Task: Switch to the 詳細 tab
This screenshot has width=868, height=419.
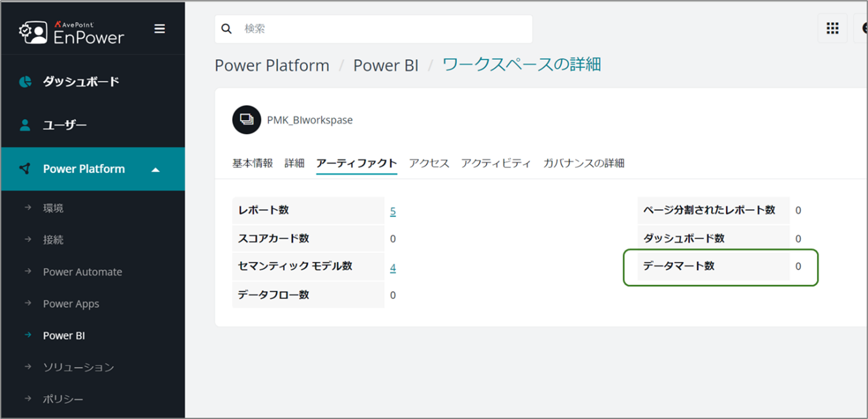Action: click(x=294, y=163)
